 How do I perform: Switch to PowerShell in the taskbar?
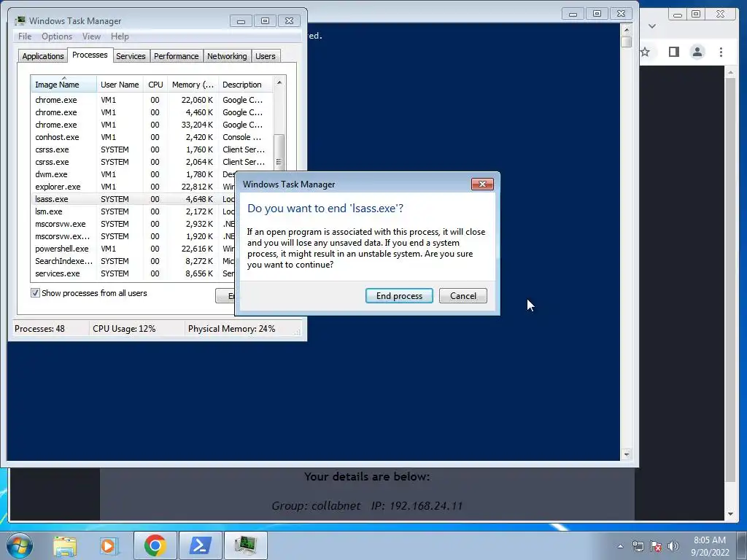coord(200,545)
